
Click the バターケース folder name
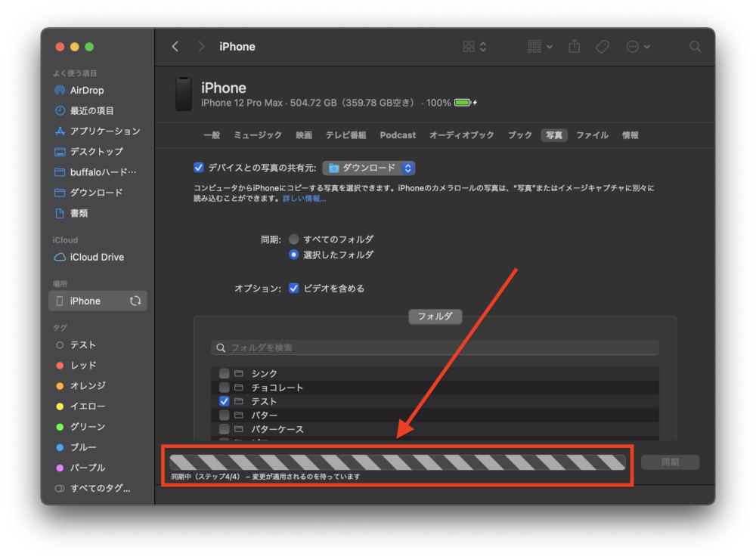[x=277, y=429]
